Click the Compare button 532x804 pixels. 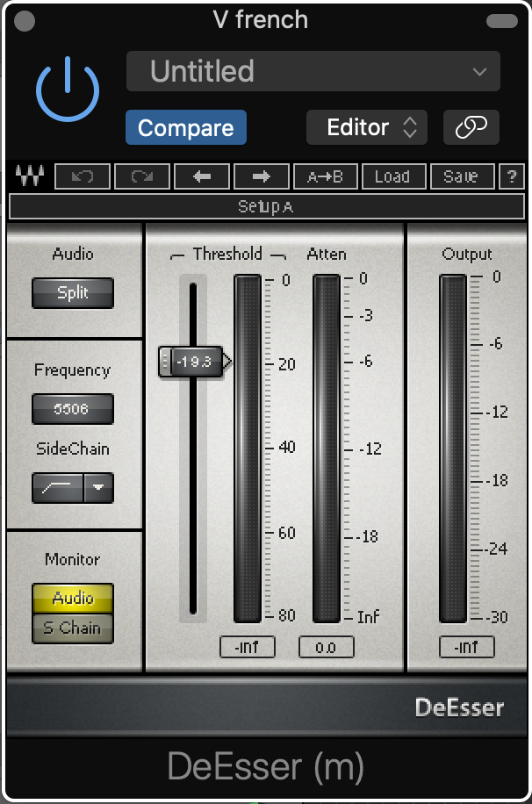186,127
